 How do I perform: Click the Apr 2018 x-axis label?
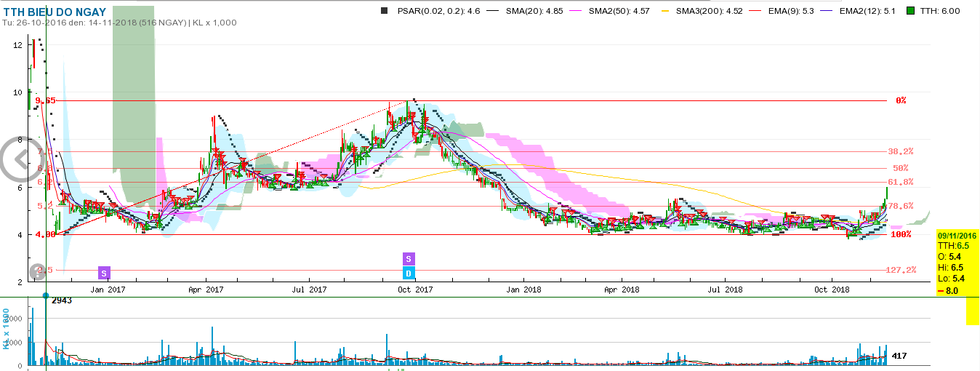(x=622, y=290)
